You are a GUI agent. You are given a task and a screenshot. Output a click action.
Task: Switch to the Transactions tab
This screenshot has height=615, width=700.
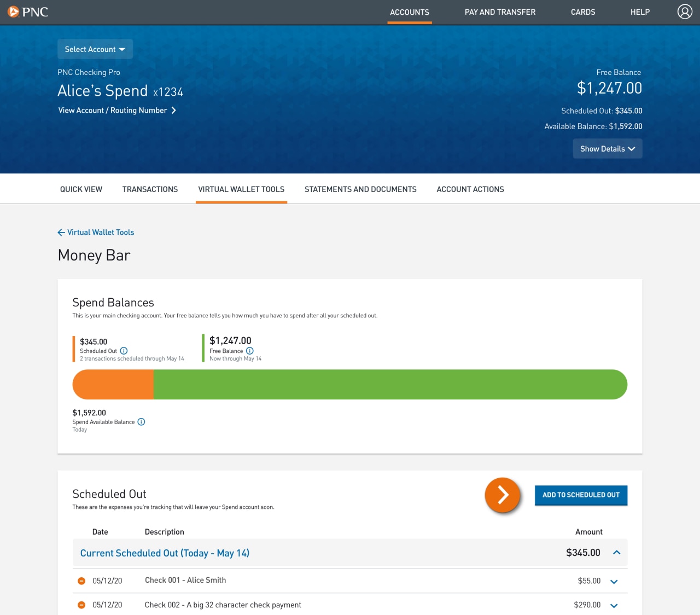[x=150, y=189]
